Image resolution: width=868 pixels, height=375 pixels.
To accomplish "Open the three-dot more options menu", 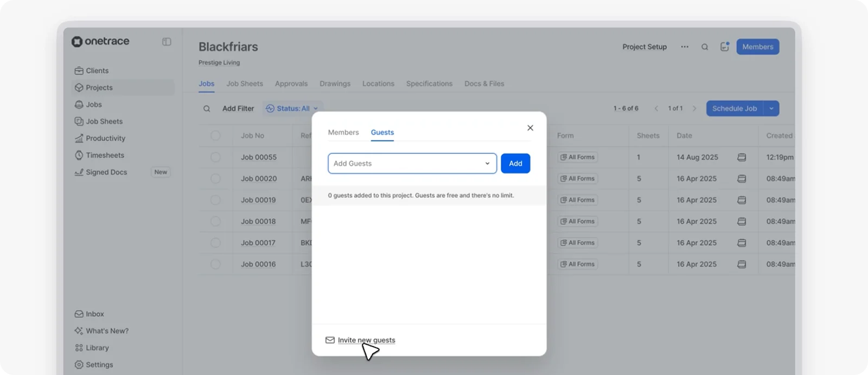I will coord(685,47).
